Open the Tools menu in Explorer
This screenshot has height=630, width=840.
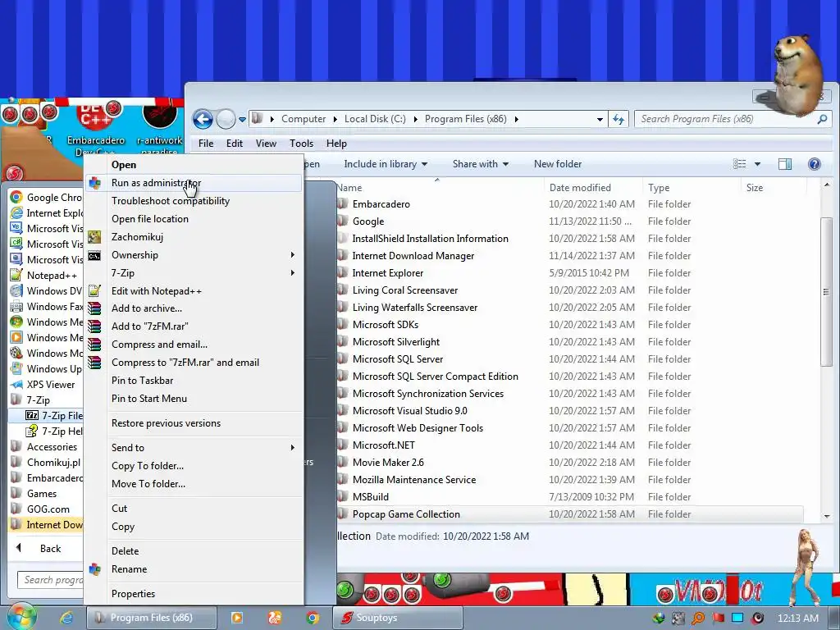click(301, 144)
